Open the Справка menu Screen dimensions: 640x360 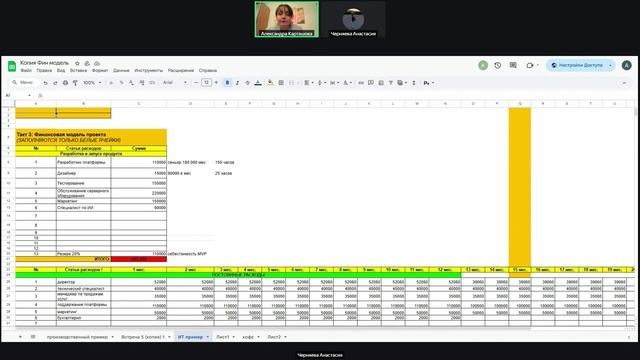[x=208, y=71]
